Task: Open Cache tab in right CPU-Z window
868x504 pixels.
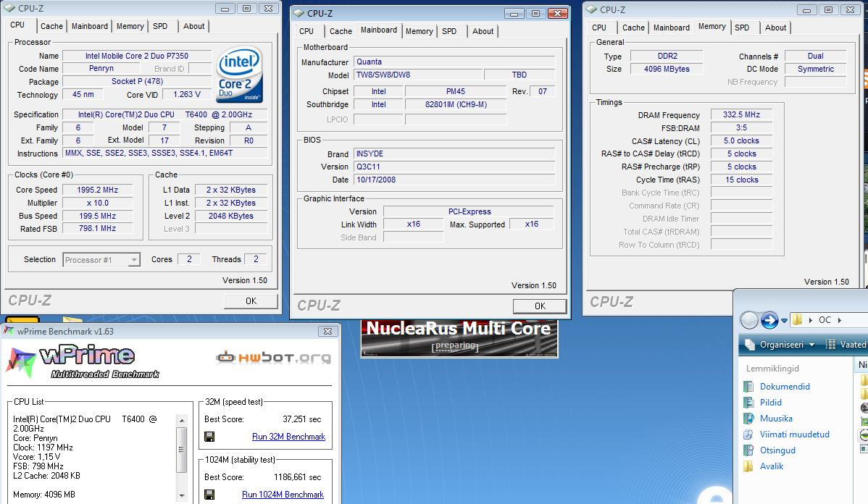Action: (x=633, y=28)
